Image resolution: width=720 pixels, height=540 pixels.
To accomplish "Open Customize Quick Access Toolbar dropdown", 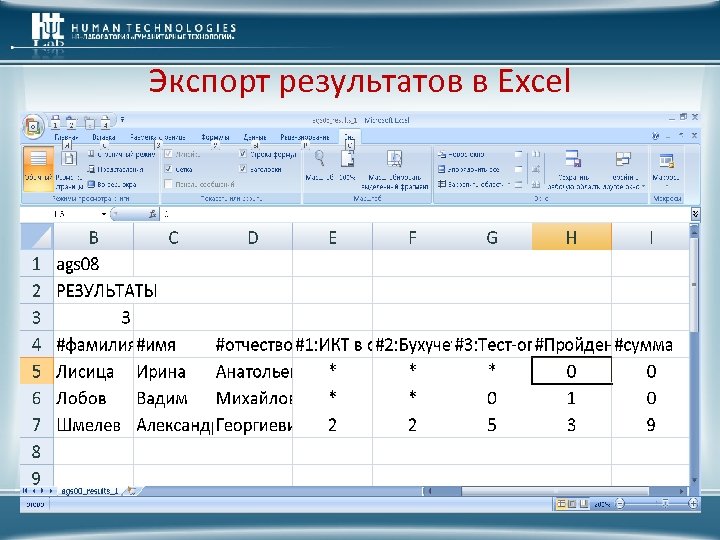I will [122, 120].
